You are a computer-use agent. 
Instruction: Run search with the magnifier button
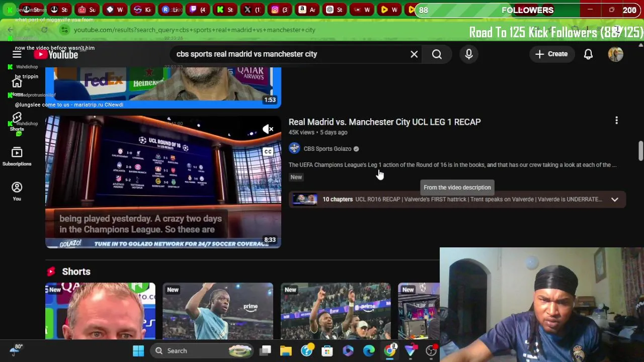[x=437, y=54]
